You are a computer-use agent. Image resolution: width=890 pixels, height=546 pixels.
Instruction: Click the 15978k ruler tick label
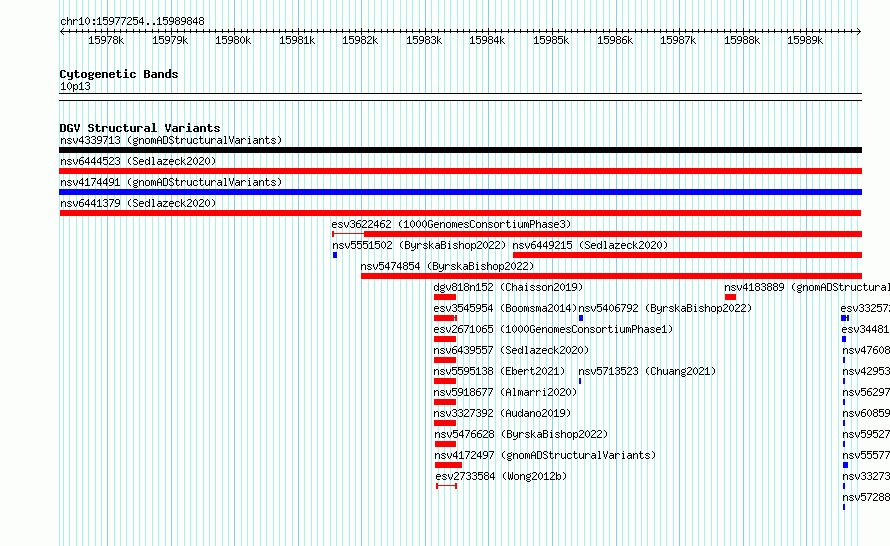pyautogui.click(x=106, y=41)
